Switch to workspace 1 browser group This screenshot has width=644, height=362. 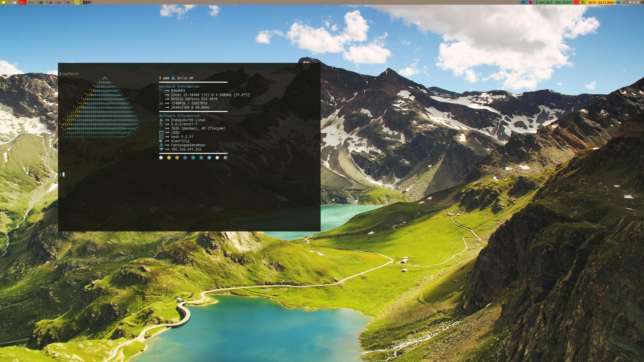tap(13, 3)
